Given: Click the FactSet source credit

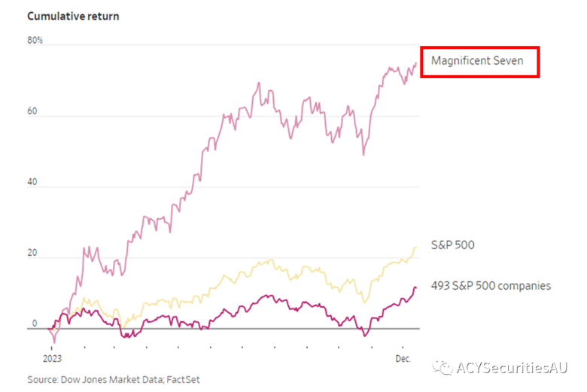Looking at the screenshot, I should click(x=183, y=380).
